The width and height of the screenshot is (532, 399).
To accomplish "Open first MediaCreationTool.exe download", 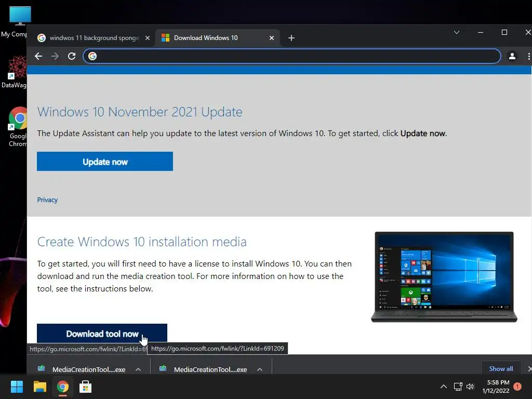I will pyautogui.click(x=82, y=369).
